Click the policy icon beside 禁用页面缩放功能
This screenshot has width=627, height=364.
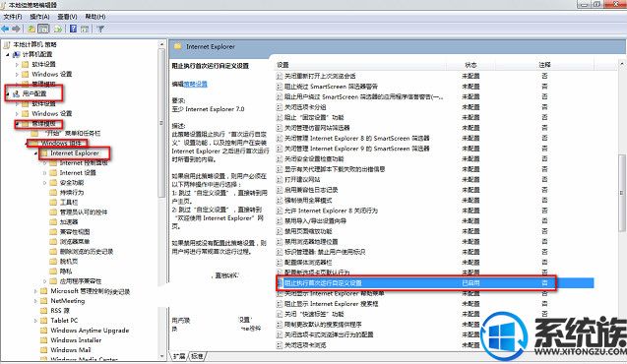click(280, 231)
